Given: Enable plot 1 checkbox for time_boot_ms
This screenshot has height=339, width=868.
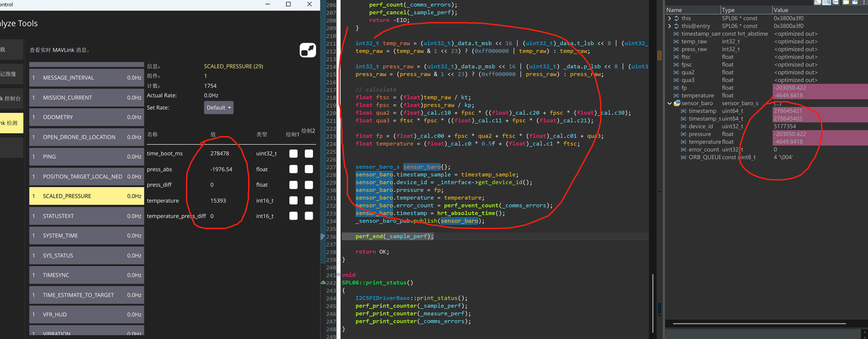Looking at the screenshot, I should pos(293,154).
